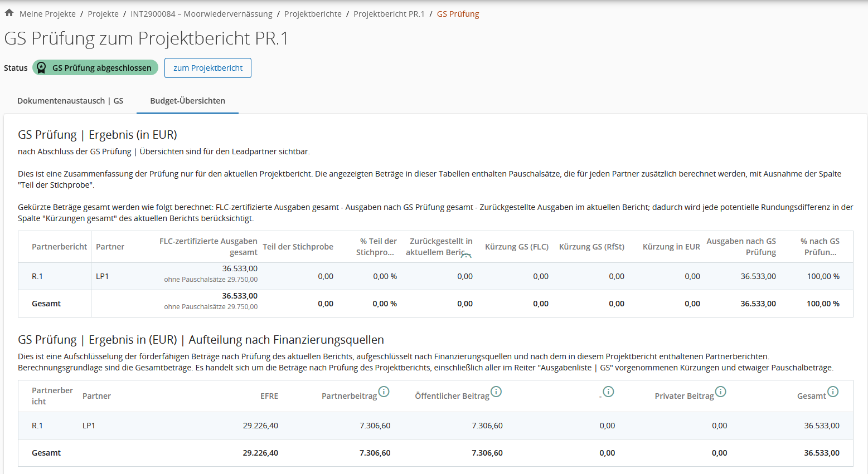Click info icon next to Gesamt header

point(833,392)
